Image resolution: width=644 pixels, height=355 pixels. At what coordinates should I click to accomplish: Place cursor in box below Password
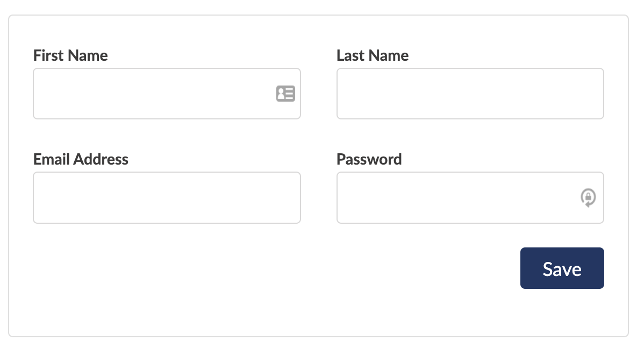470,197
